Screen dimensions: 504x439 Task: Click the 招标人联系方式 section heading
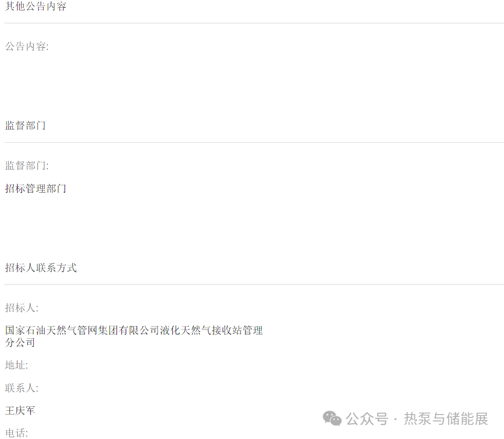pyautogui.click(x=41, y=267)
